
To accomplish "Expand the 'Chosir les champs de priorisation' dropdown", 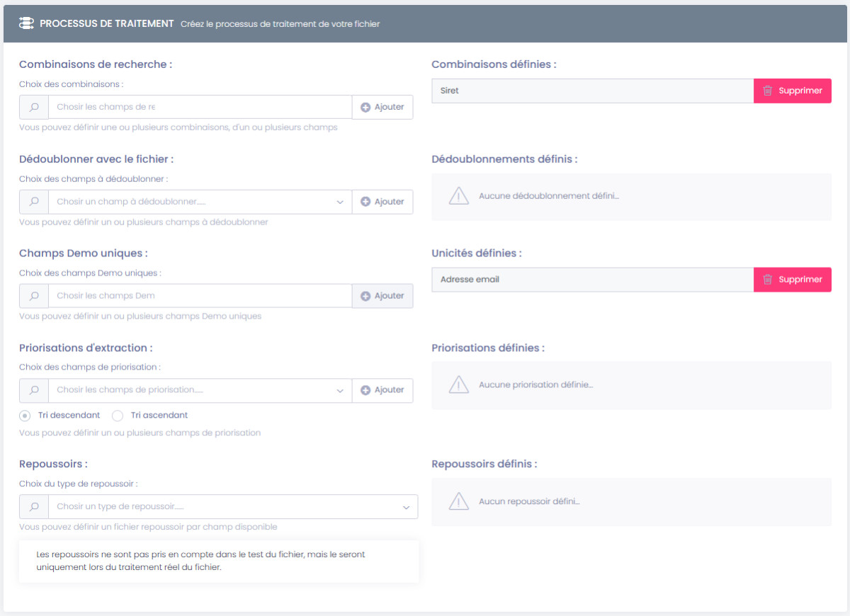I will [x=200, y=390].
